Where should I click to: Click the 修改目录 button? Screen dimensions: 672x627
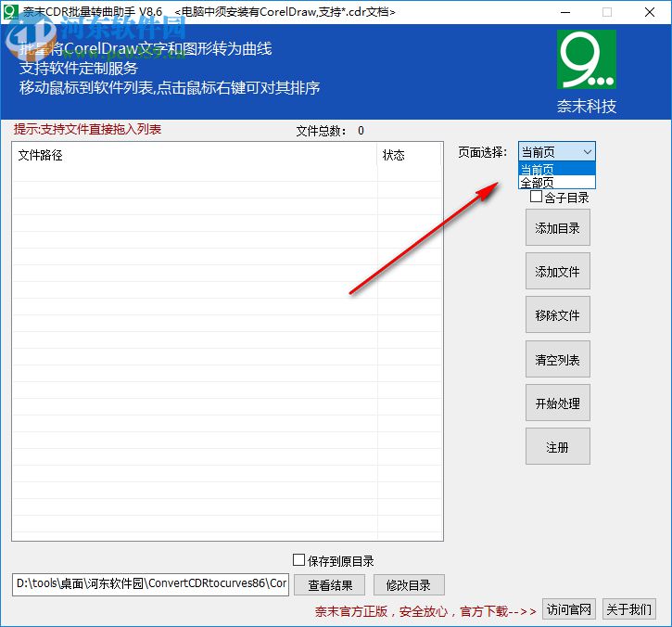[409, 585]
